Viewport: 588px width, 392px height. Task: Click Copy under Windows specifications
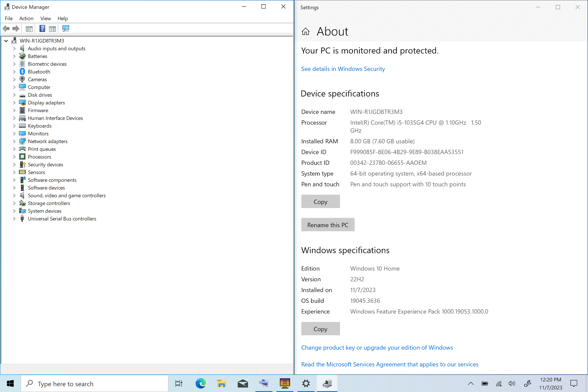pos(320,329)
